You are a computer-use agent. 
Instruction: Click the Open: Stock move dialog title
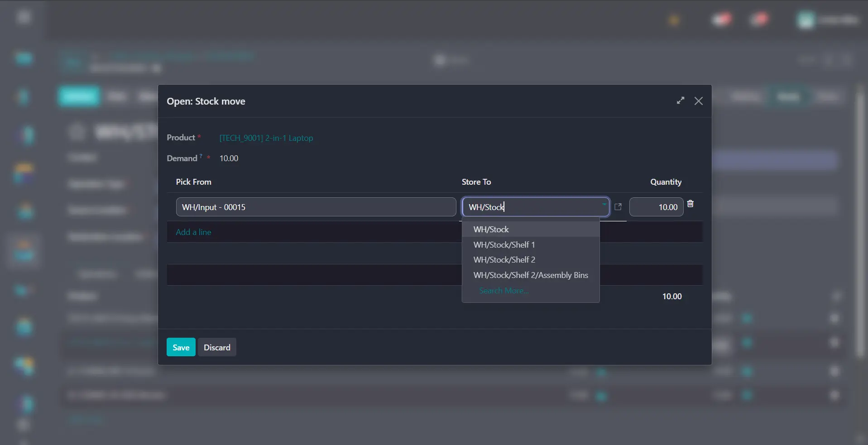pyautogui.click(x=206, y=101)
